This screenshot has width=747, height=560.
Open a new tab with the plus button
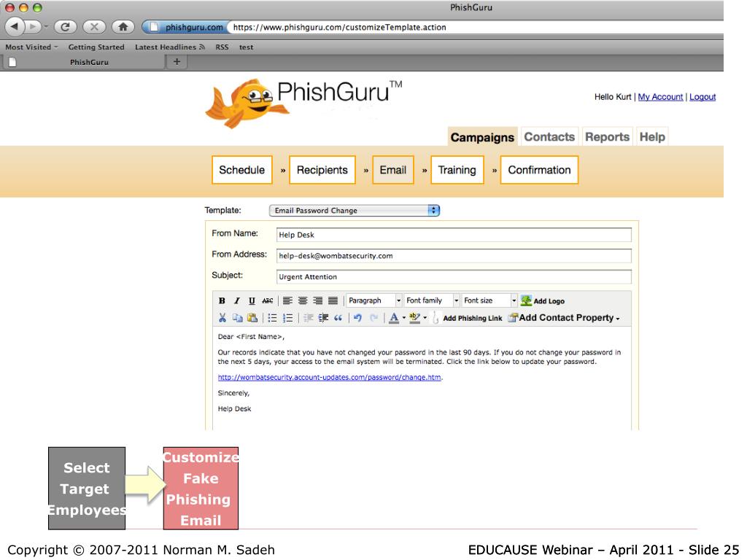(177, 61)
